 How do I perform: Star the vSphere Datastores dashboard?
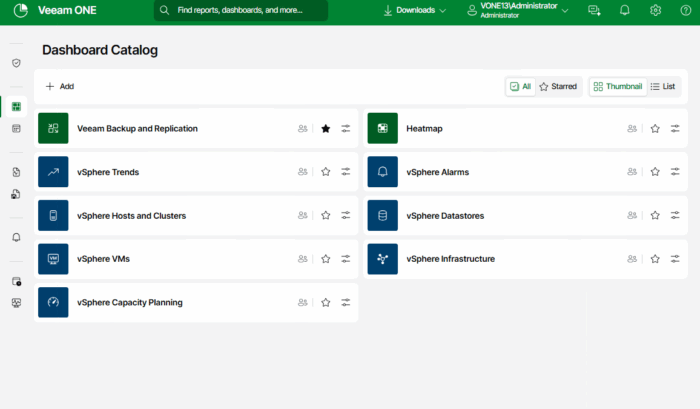coord(655,215)
